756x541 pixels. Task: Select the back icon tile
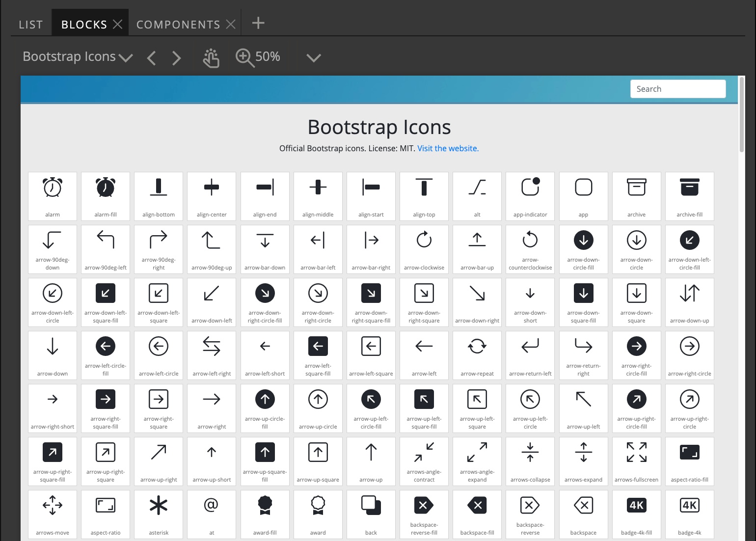pos(371,514)
